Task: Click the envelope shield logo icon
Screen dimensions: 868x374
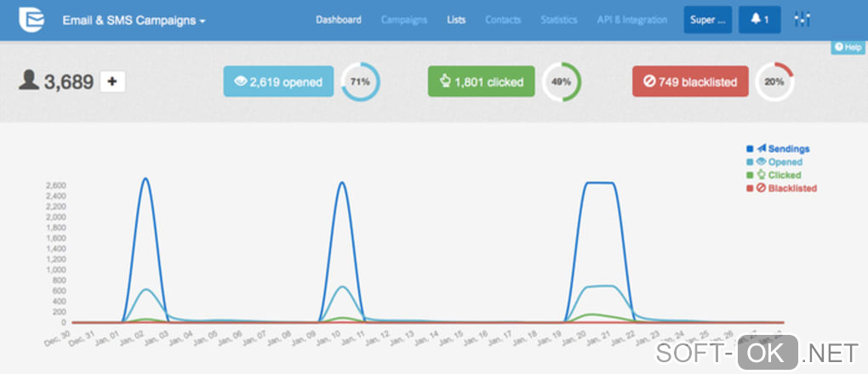Action: click(x=31, y=20)
